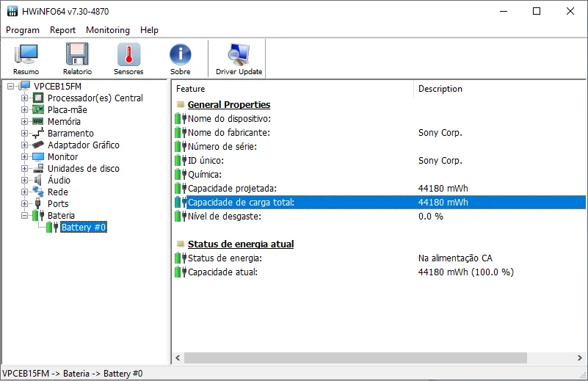Select the 'Capacidade projetada:' row

tap(380, 188)
